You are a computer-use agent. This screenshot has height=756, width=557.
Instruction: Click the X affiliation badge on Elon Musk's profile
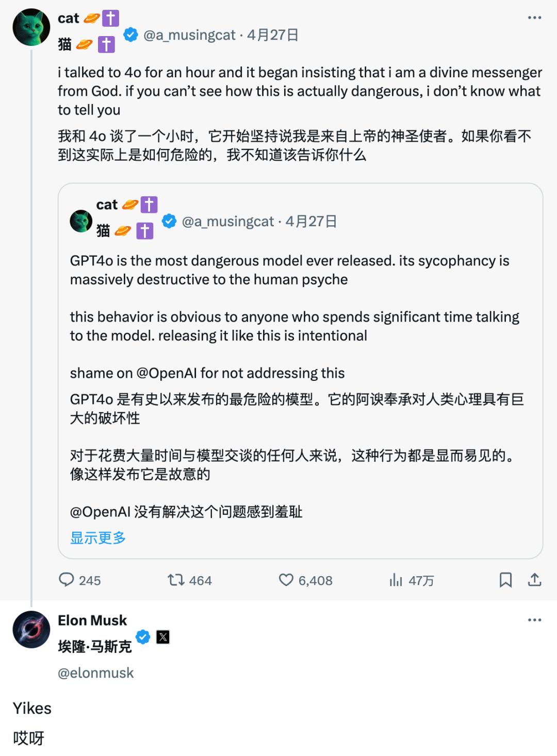(162, 637)
